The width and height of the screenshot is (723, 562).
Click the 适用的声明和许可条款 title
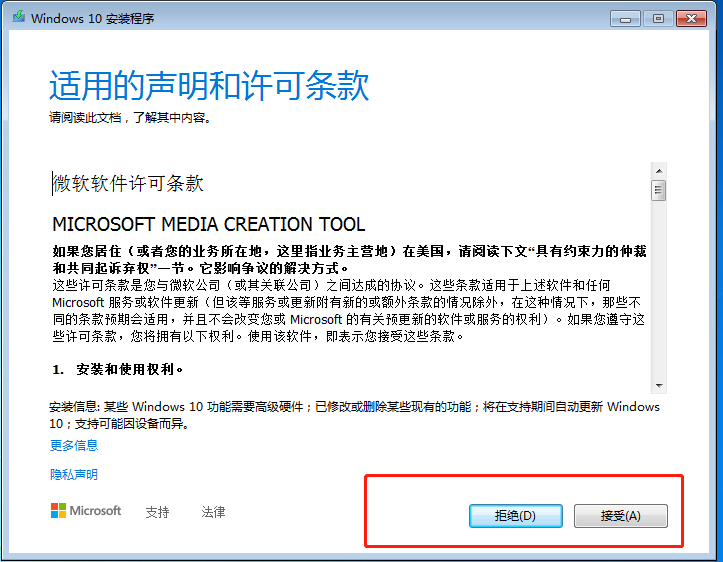click(x=209, y=86)
